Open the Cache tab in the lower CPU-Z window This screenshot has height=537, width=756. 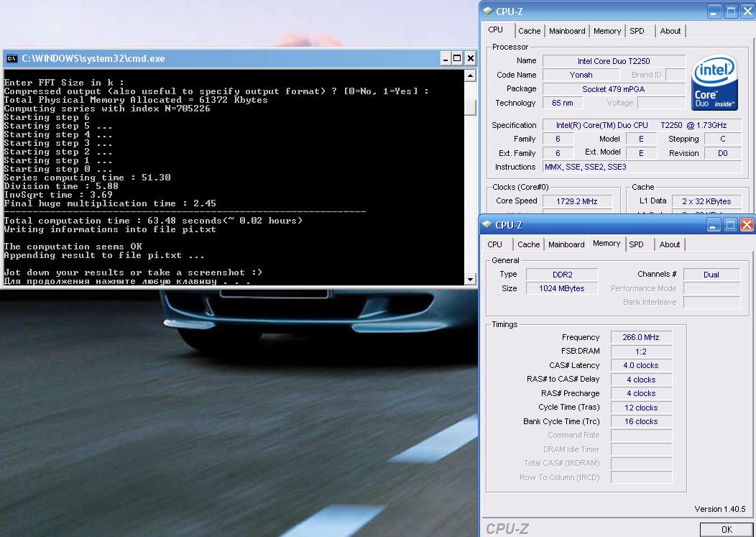coord(528,244)
